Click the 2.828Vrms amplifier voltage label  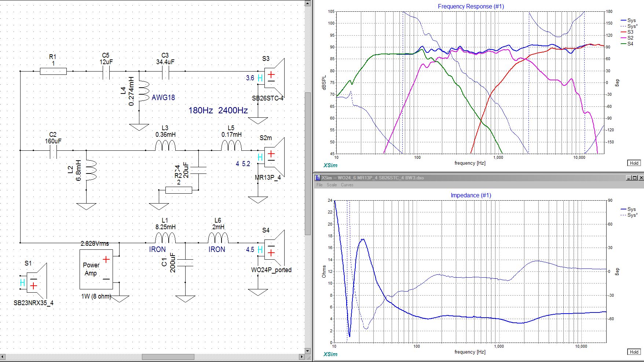[x=95, y=244]
